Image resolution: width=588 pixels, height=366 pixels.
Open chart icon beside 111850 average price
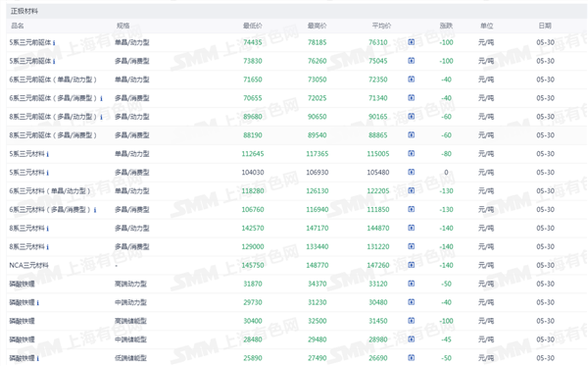[412, 209]
